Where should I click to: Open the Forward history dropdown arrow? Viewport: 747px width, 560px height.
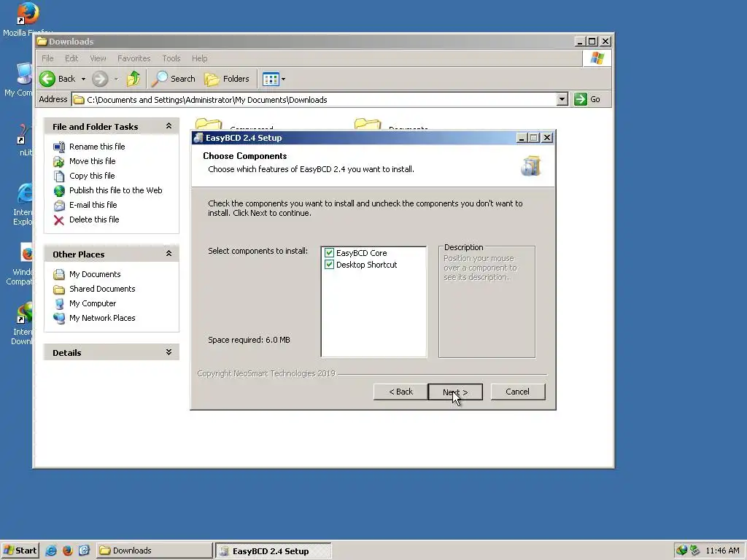[116, 79]
